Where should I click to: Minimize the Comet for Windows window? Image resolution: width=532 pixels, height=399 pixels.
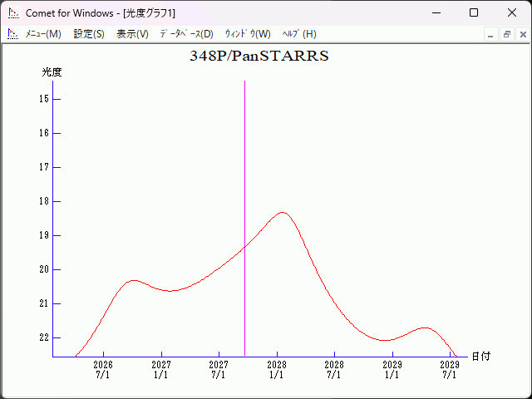click(x=435, y=12)
